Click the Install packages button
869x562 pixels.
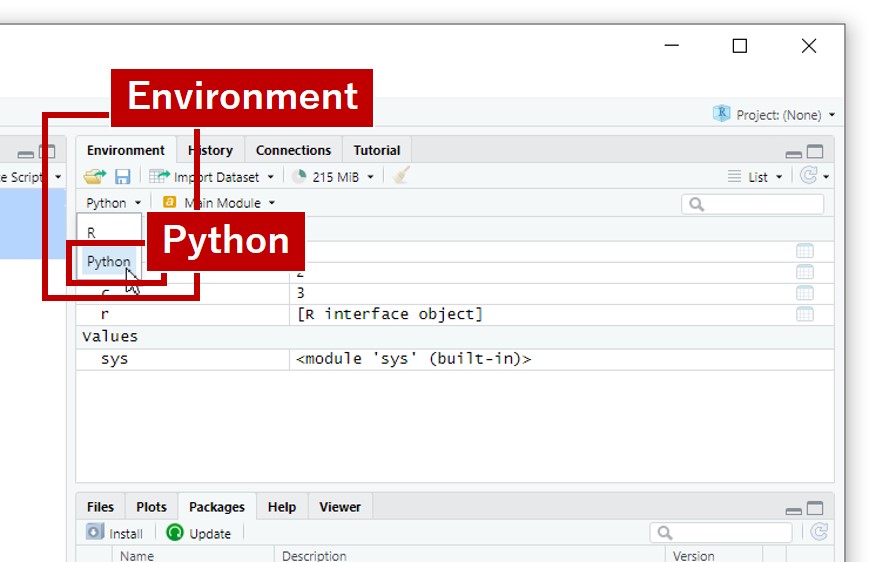pos(115,533)
